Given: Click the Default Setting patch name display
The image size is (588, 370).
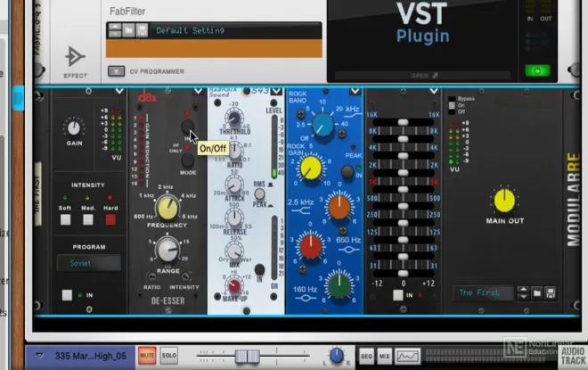Looking at the screenshot, I should (190, 30).
